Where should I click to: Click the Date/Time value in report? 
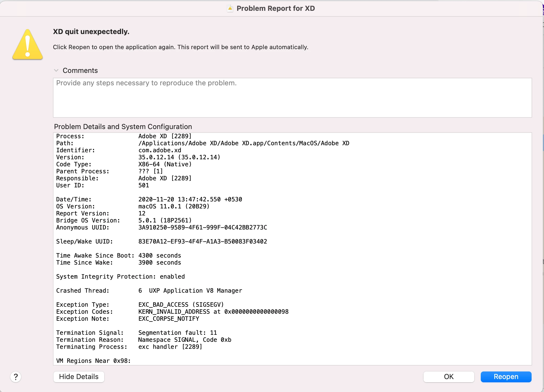click(x=190, y=200)
